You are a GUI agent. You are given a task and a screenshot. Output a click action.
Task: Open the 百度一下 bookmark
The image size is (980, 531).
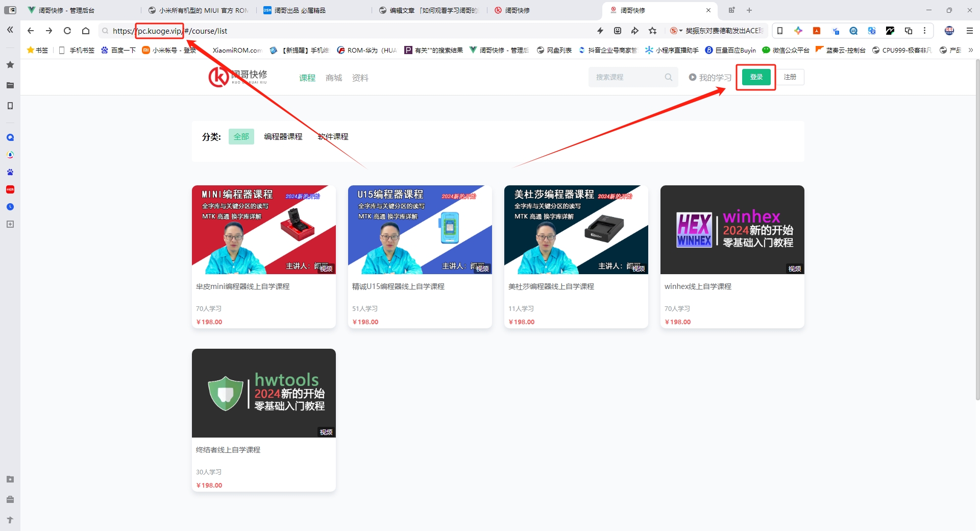(x=118, y=50)
